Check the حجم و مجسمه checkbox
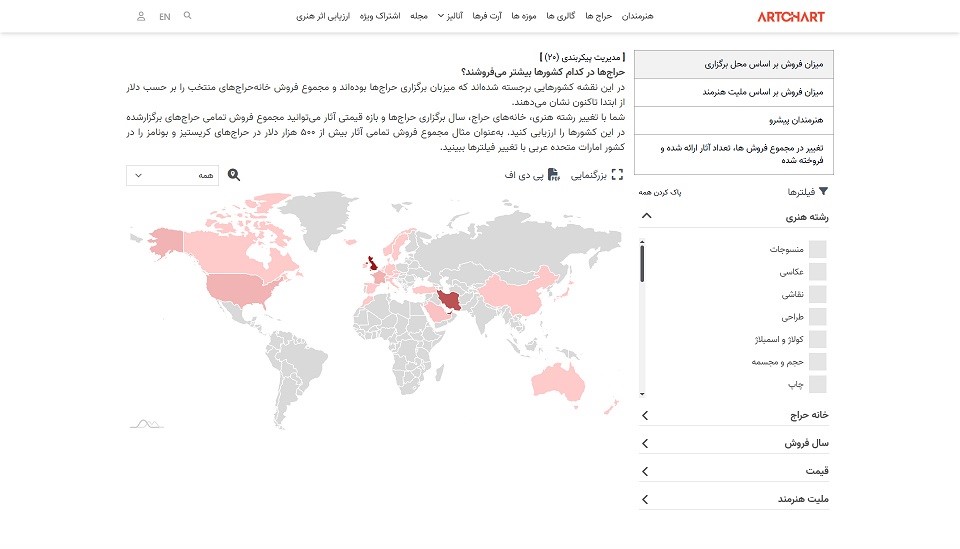The width and height of the screenshot is (960, 549). pos(818,362)
